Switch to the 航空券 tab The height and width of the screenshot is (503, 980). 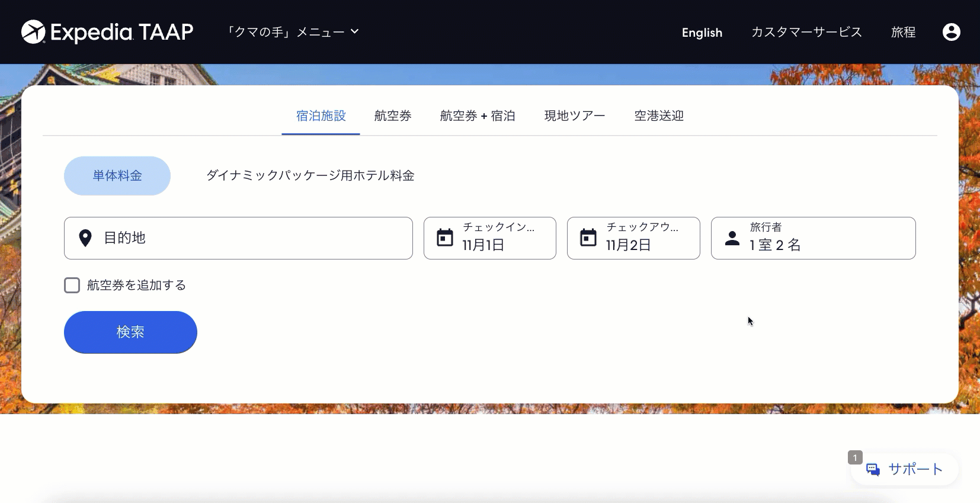[393, 116]
